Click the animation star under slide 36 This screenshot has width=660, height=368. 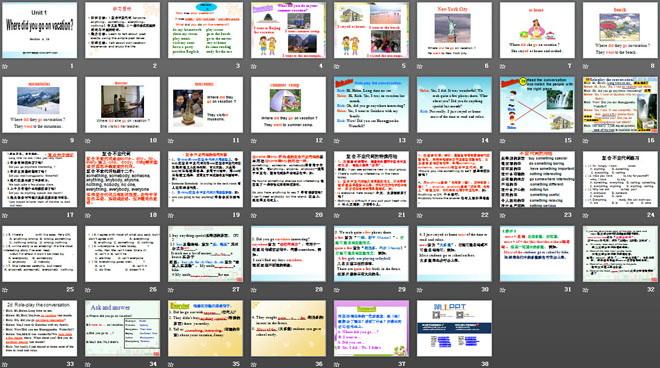pyautogui.click(x=253, y=364)
